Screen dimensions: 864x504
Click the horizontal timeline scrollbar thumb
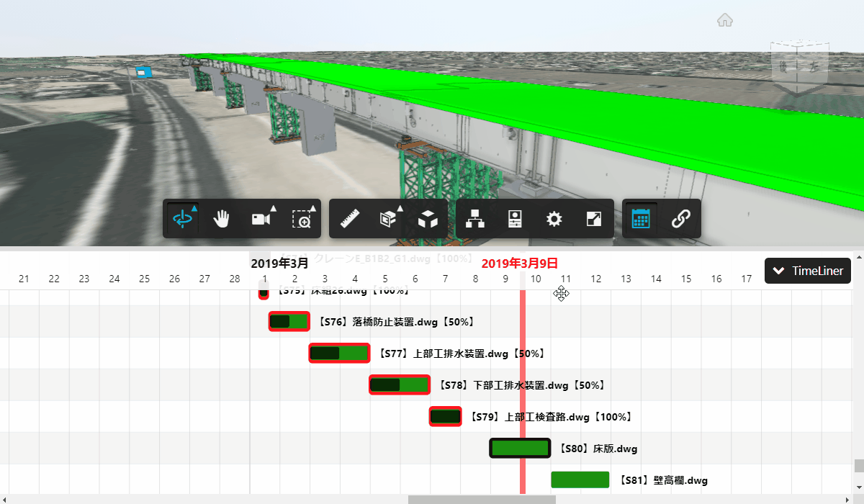coord(482,499)
